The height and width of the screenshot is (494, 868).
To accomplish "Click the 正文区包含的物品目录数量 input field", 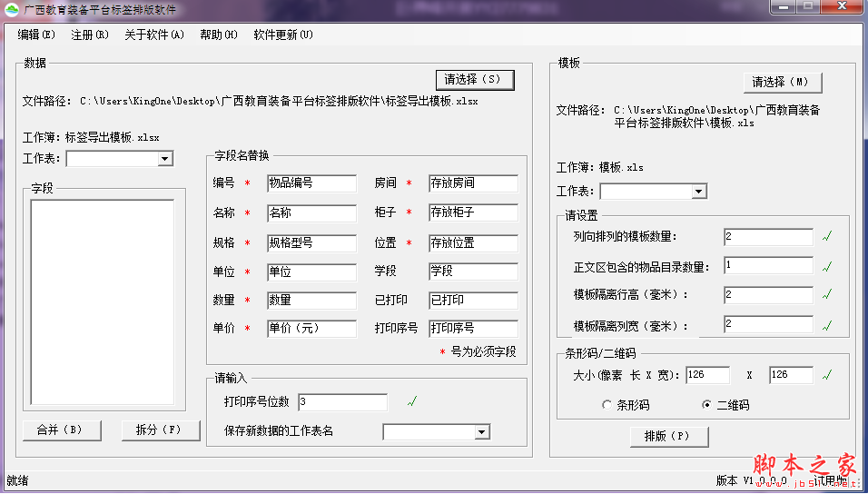I will point(768,266).
